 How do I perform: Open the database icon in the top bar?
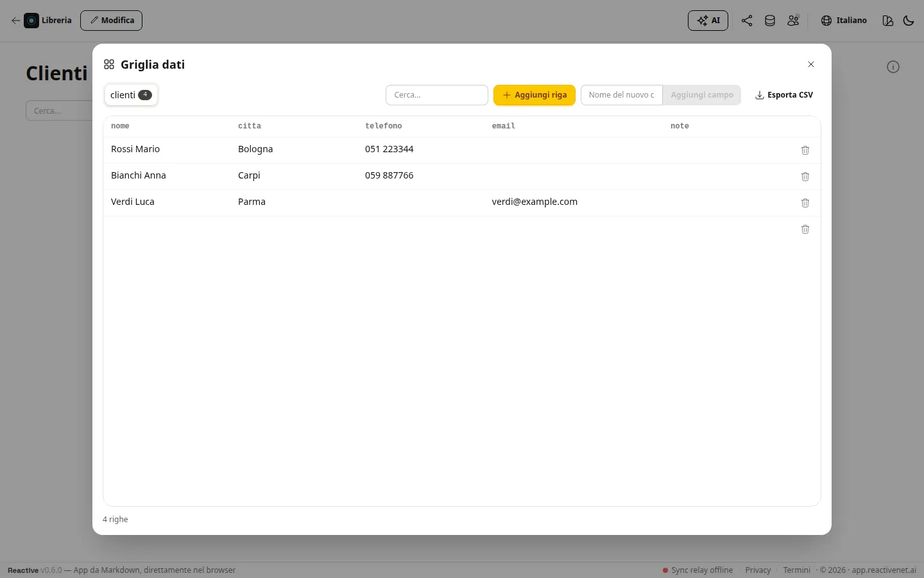pos(770,21)
